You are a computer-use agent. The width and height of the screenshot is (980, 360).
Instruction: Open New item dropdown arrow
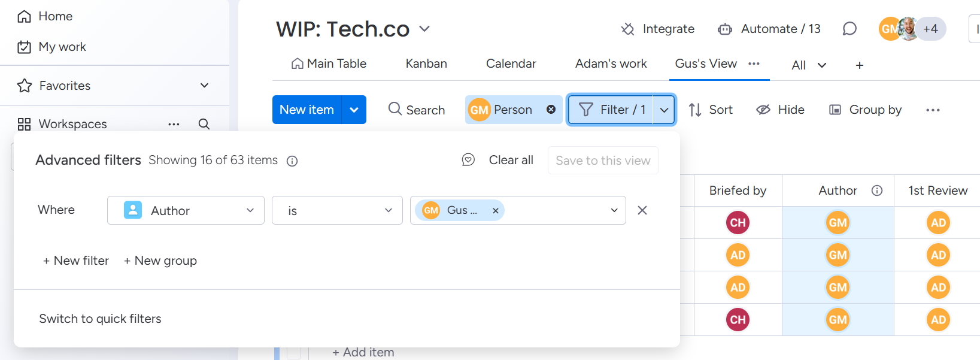(x=354, y=110)
